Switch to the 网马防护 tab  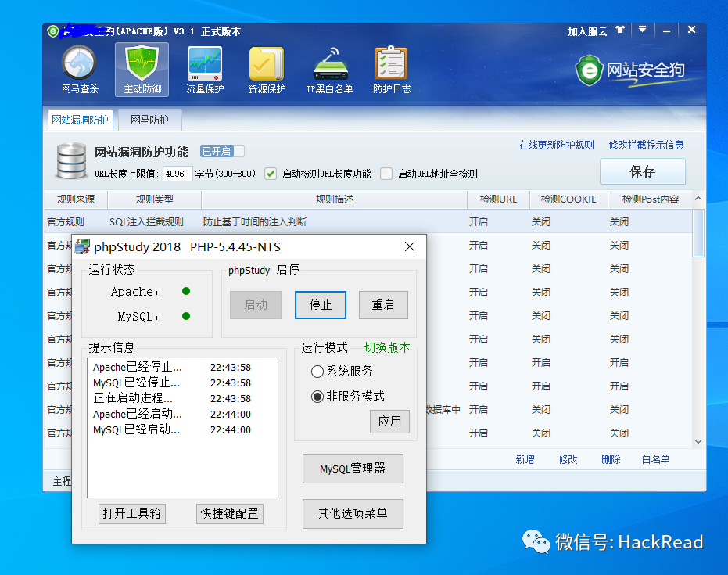click(149, 120)
